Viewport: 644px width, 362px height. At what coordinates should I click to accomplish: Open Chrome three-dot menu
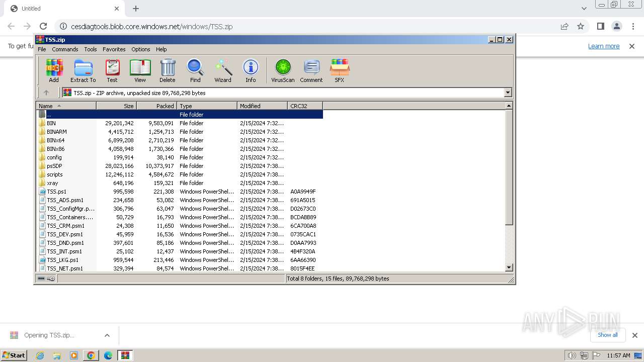pyautogui.click(x=632, y=26)
